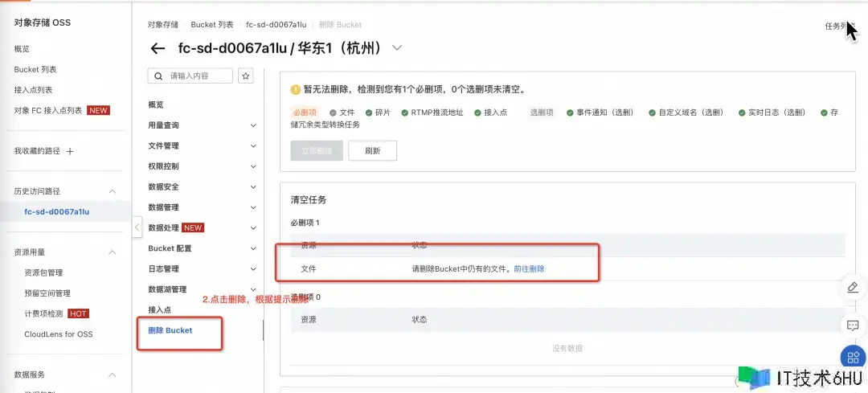Click the plus icon beside 我收藏的路径
This screenshot has width=868, height=393.
(70, 151)
